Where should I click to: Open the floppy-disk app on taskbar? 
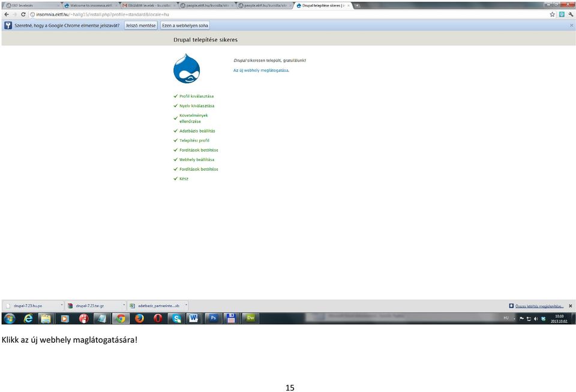231,318
